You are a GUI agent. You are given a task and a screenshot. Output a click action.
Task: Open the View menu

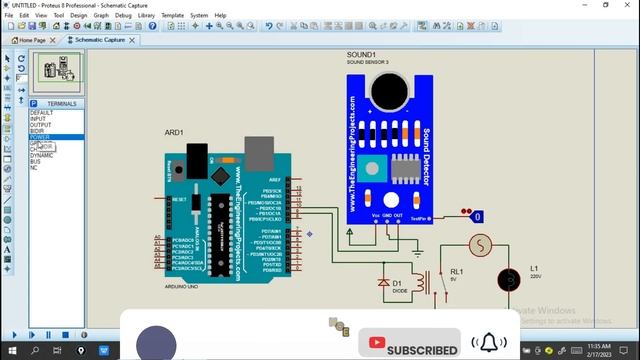click(41, 16)
